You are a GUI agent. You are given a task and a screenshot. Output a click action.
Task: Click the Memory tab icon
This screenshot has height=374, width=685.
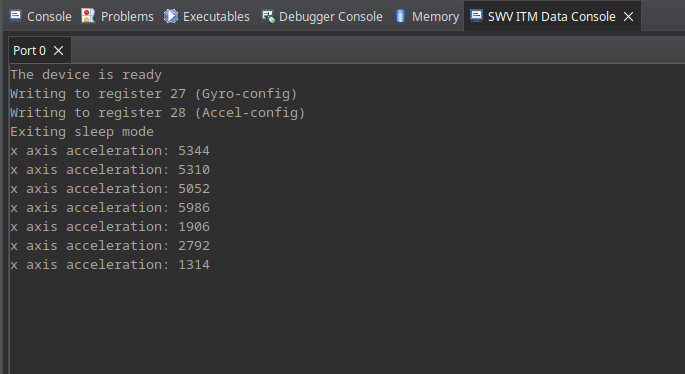400,16
